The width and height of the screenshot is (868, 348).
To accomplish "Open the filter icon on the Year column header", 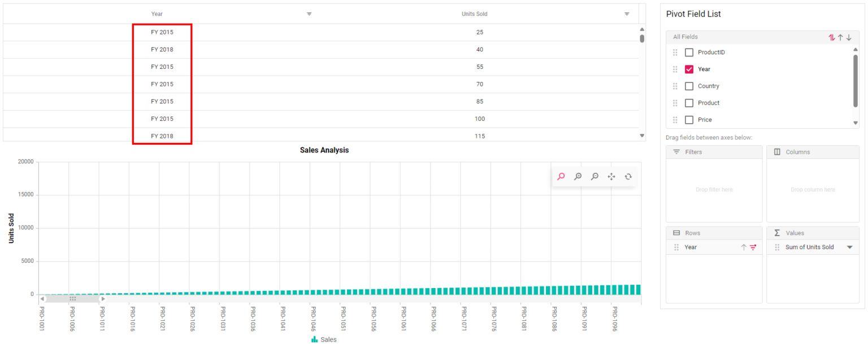I will (309, 14).
